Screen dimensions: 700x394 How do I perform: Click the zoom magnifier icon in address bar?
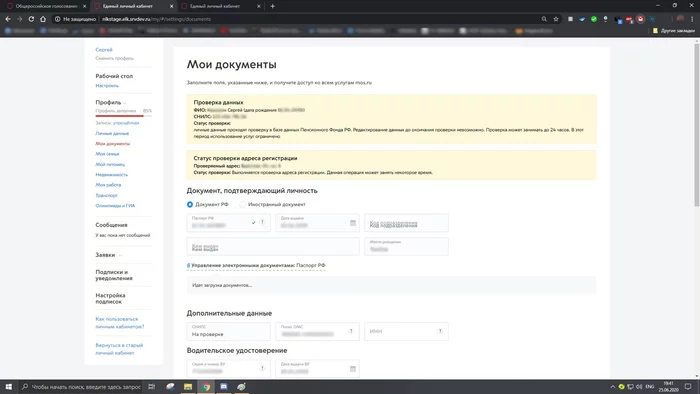[544, 19]
